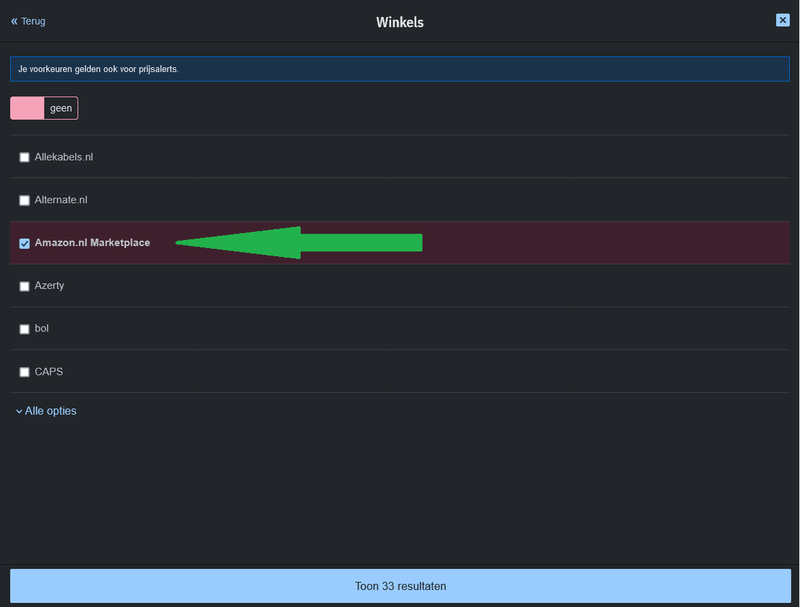Screen dimensions: 800x607
Task: Expand Alle opties list
Action: pyautogui.click(x=46, y=411)
